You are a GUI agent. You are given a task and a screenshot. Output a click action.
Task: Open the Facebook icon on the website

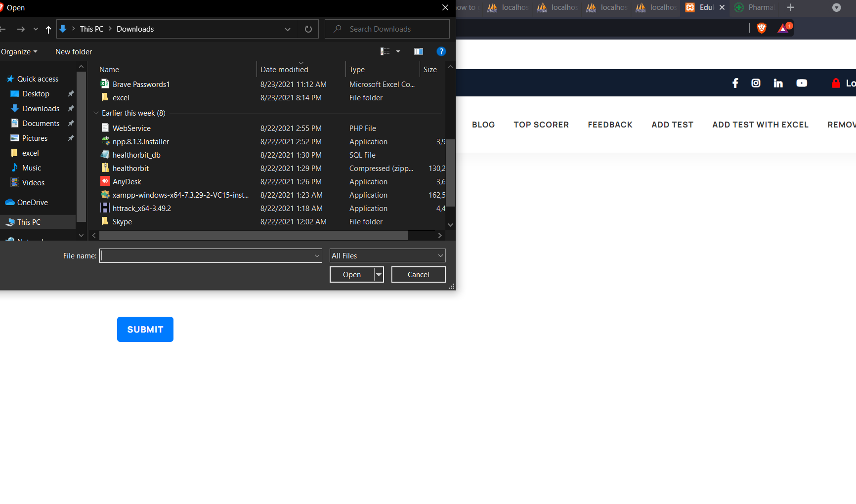click(735, 83)
